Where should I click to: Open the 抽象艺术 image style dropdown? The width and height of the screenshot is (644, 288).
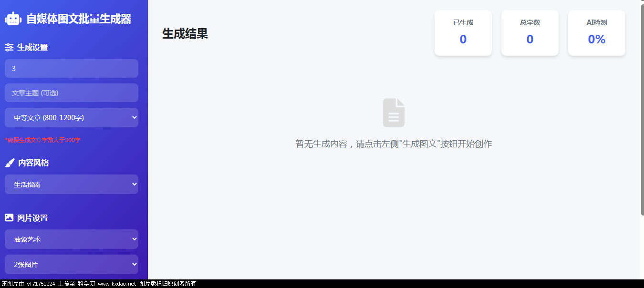click(72, 239)
